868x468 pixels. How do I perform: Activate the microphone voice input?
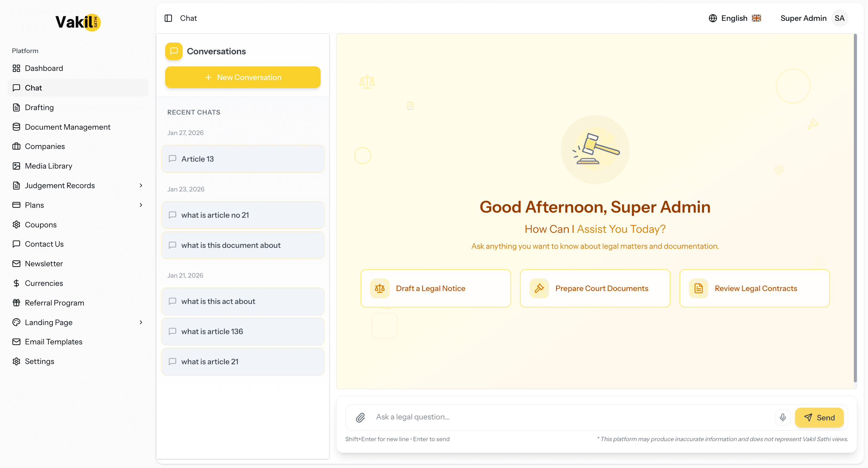click(782, 417)
